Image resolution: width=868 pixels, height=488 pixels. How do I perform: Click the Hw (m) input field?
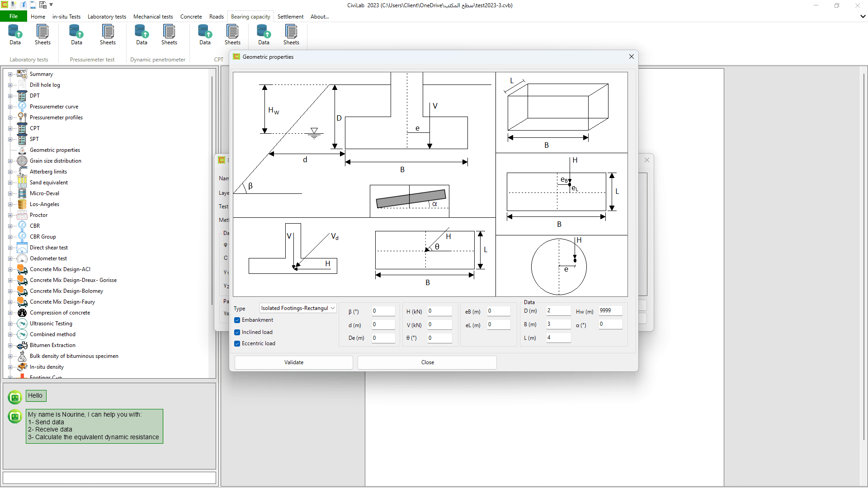pos(610,311)
